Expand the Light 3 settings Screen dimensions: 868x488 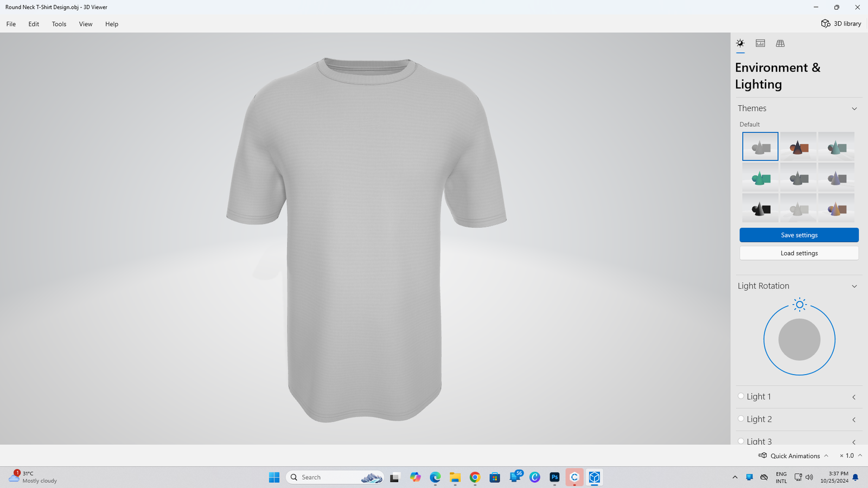[854, 441]
